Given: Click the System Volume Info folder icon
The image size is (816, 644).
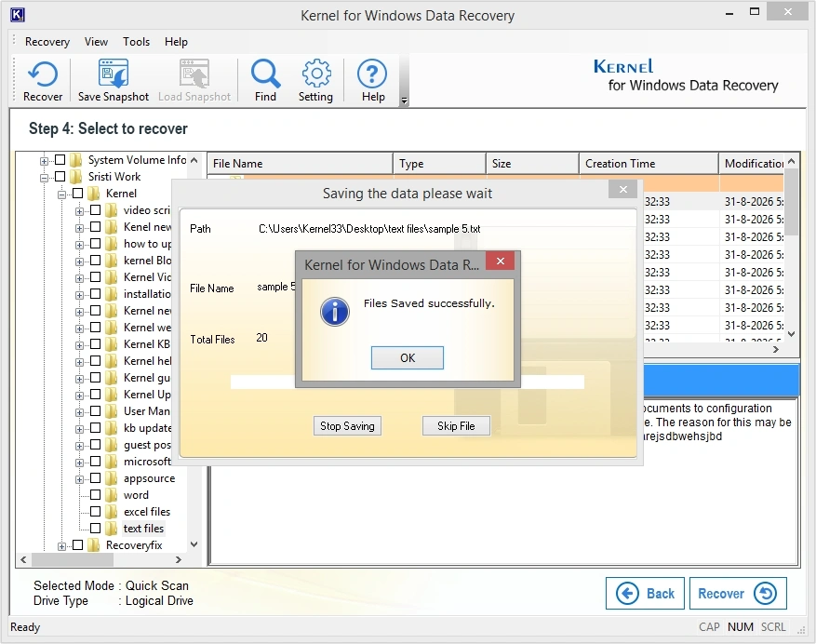Looking at the screenshot, I should pos(76,159).
